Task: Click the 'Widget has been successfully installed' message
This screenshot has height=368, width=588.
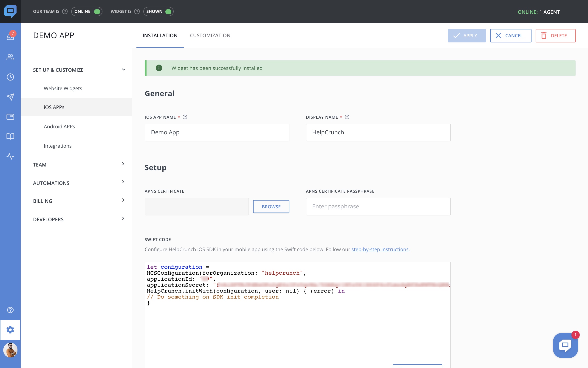Action: pos(217,68)
